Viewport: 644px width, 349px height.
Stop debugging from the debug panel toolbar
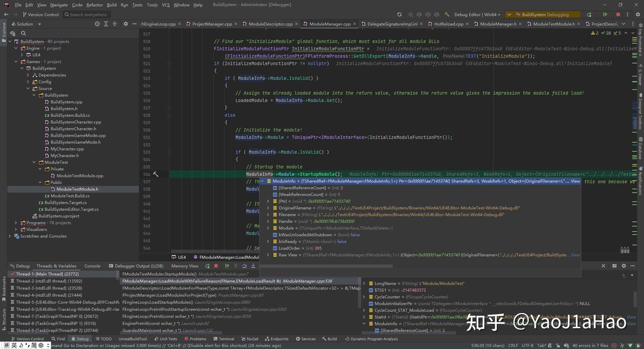tap(216, 266)
